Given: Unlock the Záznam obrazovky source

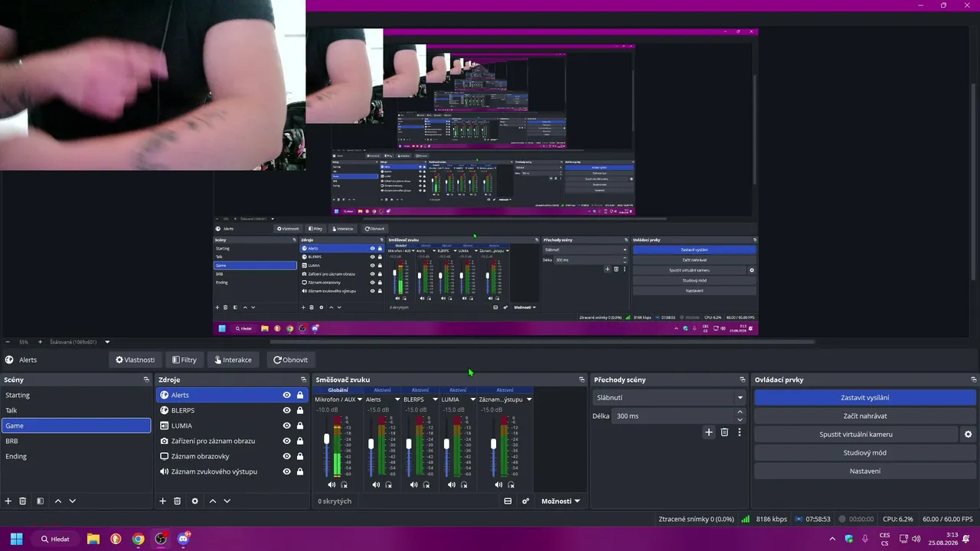Looking at the screenshot, I should click(300, 456).
